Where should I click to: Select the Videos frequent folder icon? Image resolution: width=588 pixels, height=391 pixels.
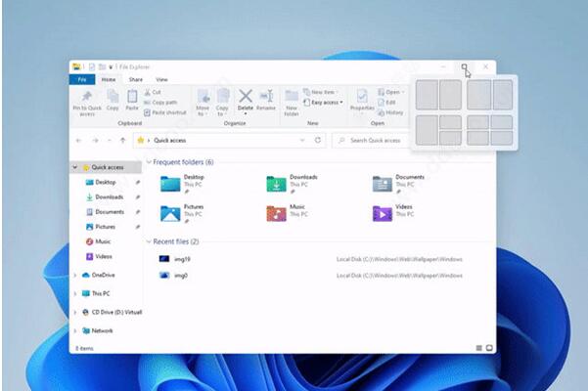(x=383, y=213)
